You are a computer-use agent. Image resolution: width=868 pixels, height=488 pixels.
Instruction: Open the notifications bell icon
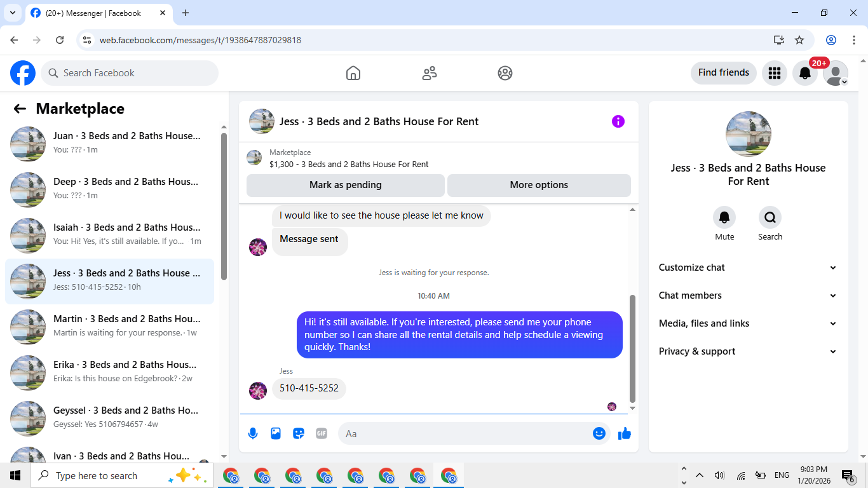(x=805, y=73)
